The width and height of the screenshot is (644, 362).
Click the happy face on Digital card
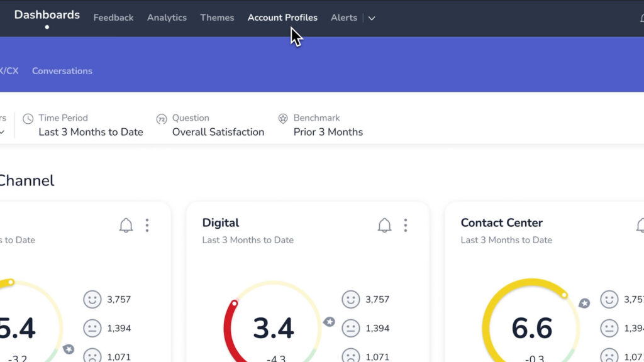(351, 299)
